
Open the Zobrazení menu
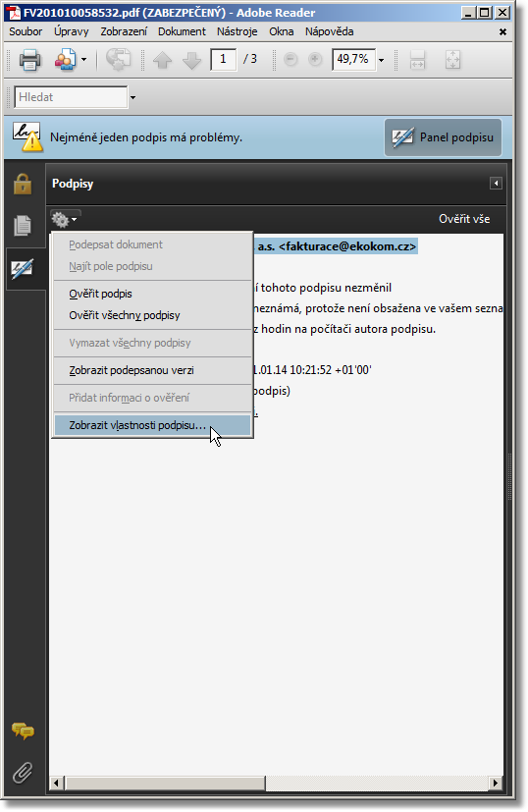(124, 31)
